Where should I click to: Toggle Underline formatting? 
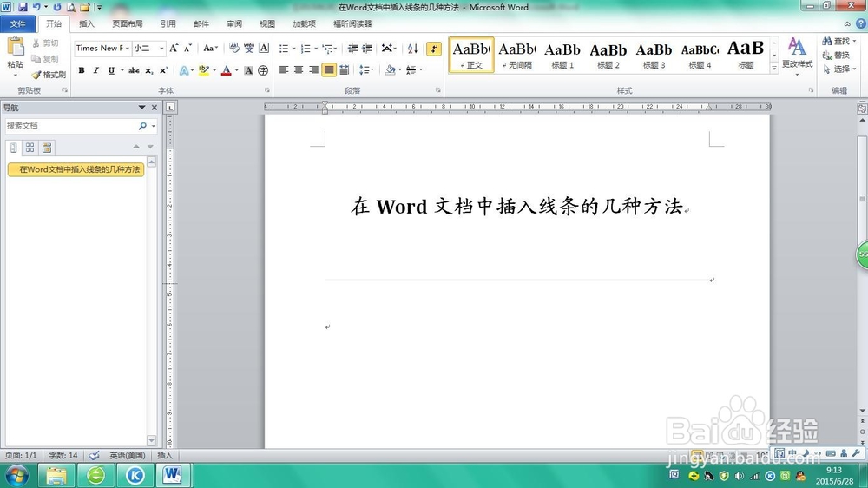point(111,70)
